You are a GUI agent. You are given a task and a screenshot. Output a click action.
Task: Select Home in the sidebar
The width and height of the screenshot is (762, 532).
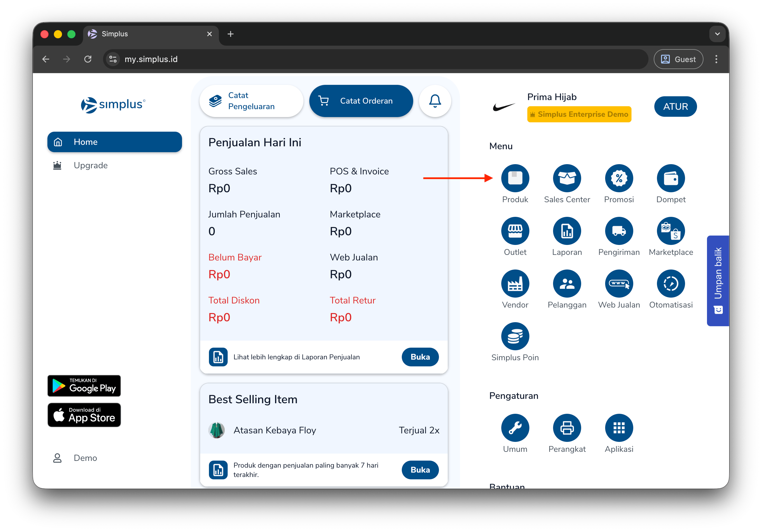(114, 142)
